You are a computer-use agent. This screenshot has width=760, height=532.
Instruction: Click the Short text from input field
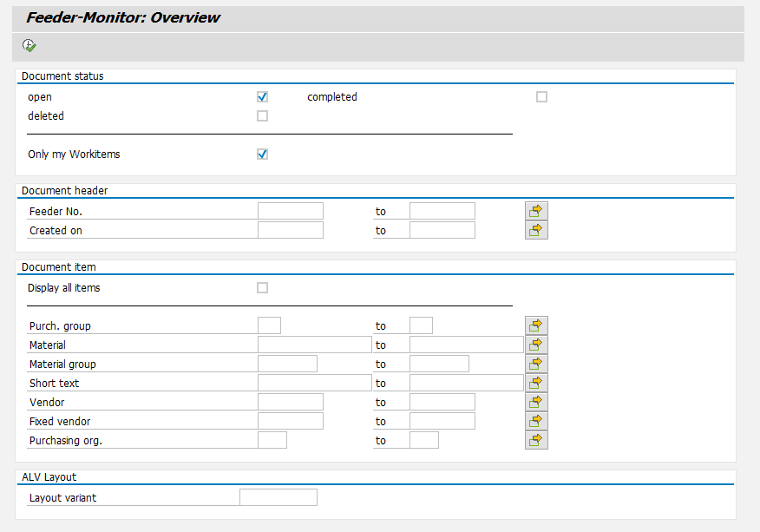312,382
